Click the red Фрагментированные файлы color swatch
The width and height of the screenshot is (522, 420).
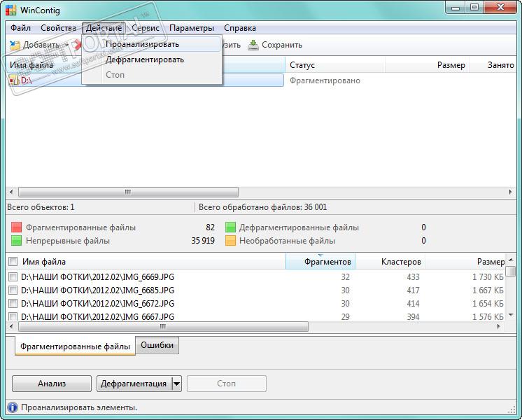pos(16,227)
